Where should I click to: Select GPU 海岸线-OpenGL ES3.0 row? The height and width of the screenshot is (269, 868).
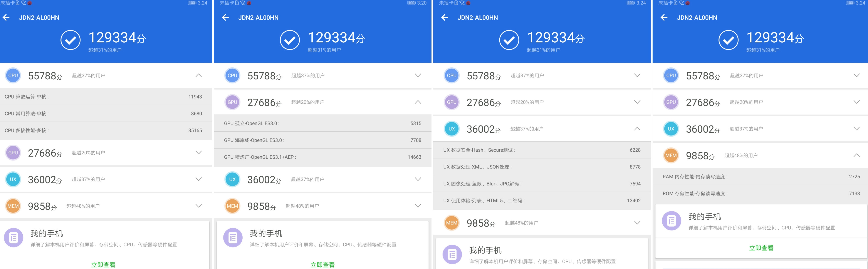[x=322, y=140]
